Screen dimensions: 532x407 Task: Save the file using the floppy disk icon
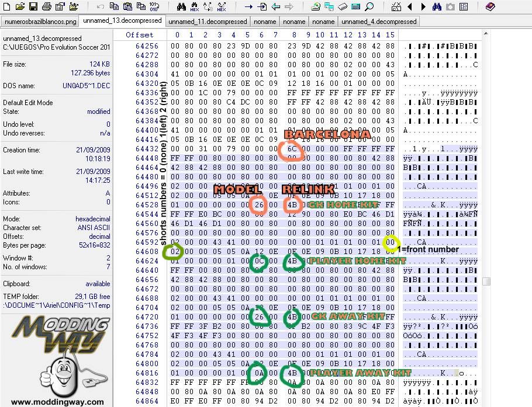click(x=33, y=7)
